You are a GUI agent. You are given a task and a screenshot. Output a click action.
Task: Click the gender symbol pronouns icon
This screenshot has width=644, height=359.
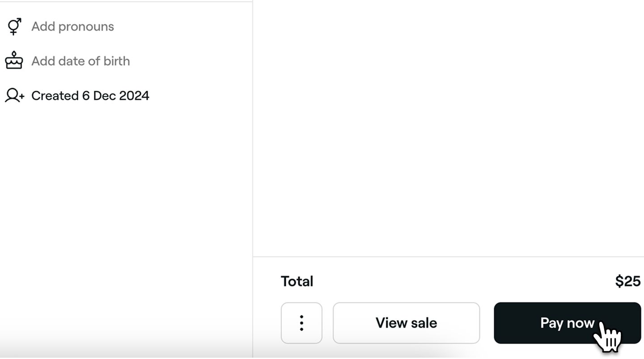14,26
